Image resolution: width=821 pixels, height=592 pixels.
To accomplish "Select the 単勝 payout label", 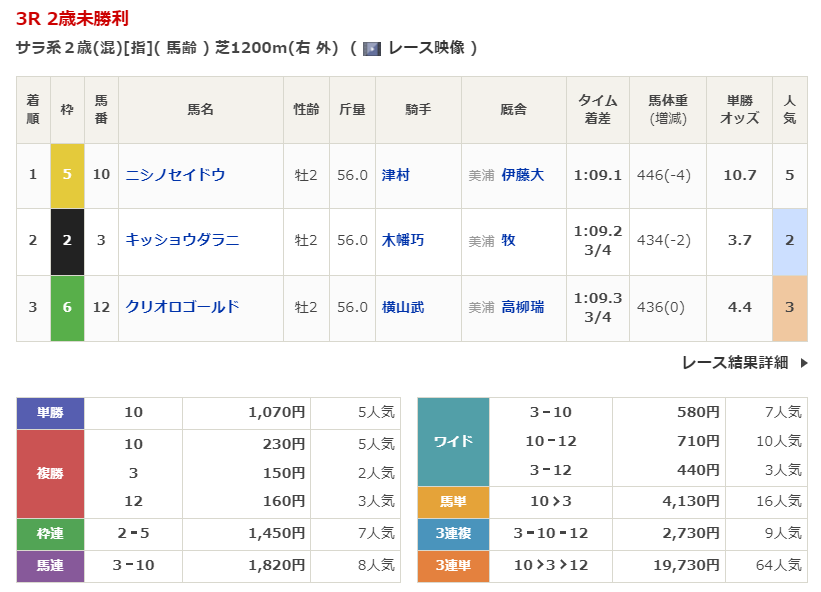I will (x=51, y=412).
